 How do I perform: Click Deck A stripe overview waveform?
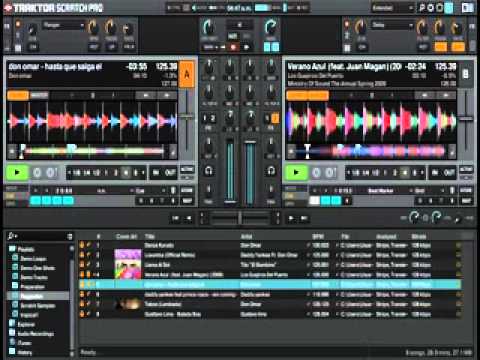92,151
